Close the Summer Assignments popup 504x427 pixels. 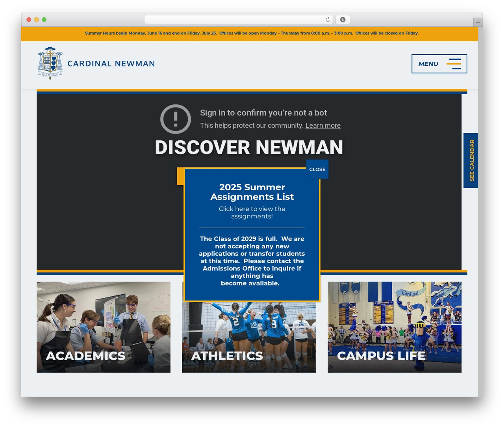tap(317, 169)
